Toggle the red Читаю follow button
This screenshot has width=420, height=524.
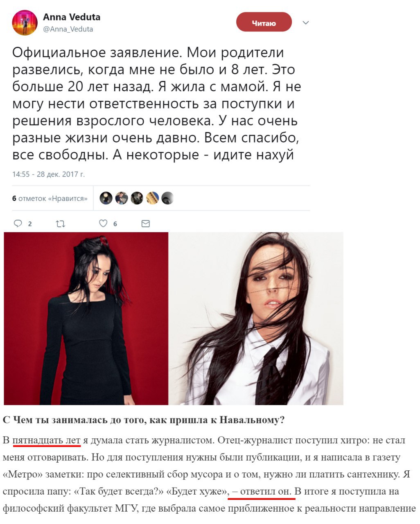264,23
